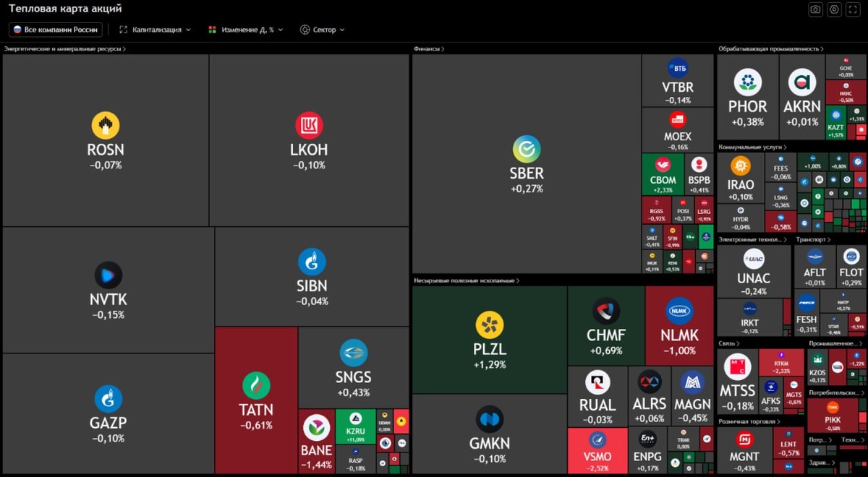The width and height of the screenshot is (868, 477).
Task: Open 'Обрабатывающая промышленность' sector header
Action: pos(771,49)
